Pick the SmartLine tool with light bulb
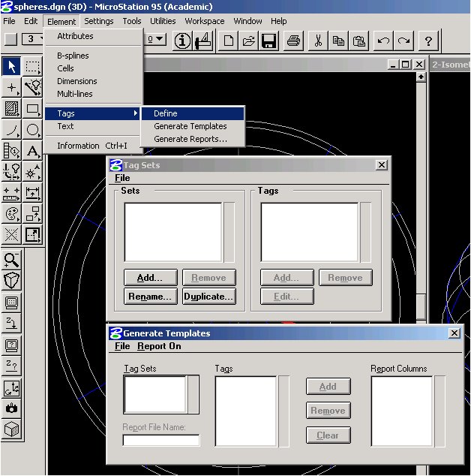This screenshot has width=471, height=476. [32, 87]
